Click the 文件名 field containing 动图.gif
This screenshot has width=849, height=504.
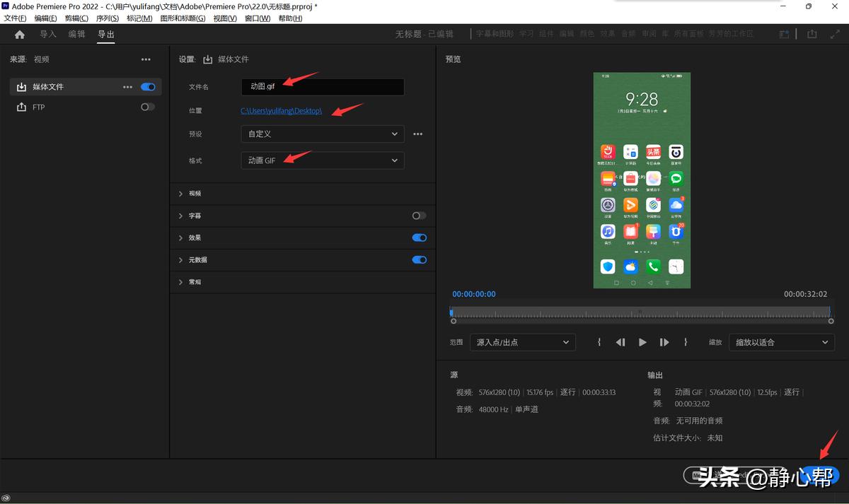(x=323, y=87)
